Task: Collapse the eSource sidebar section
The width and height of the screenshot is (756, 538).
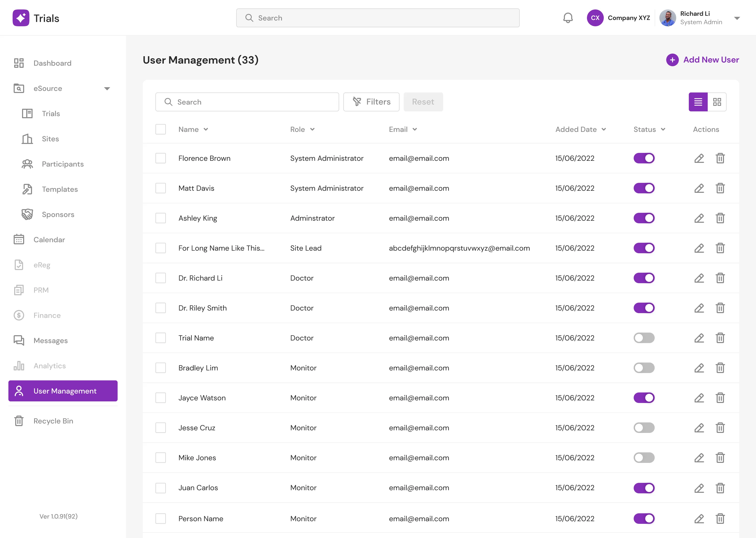Action: (107, 89)
